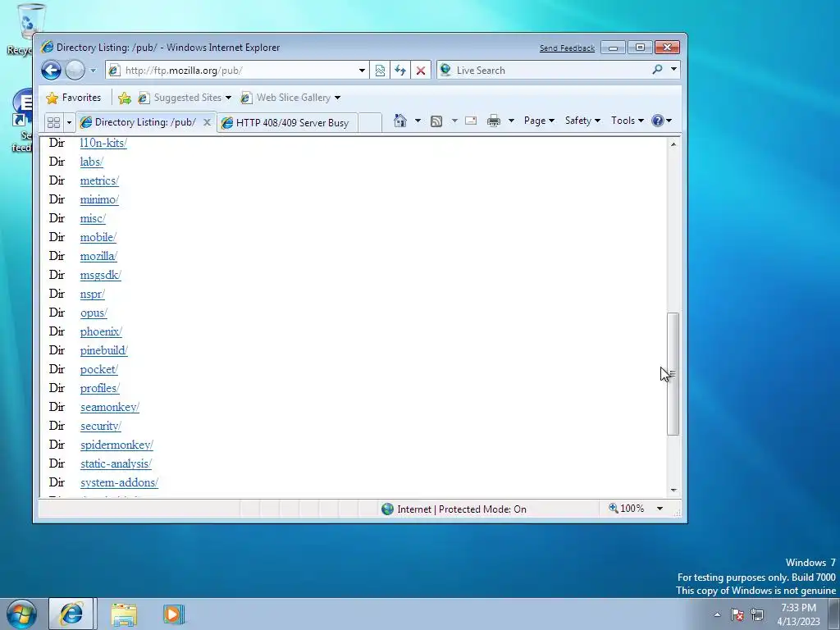Open the mozilla/ directory link

98,256
